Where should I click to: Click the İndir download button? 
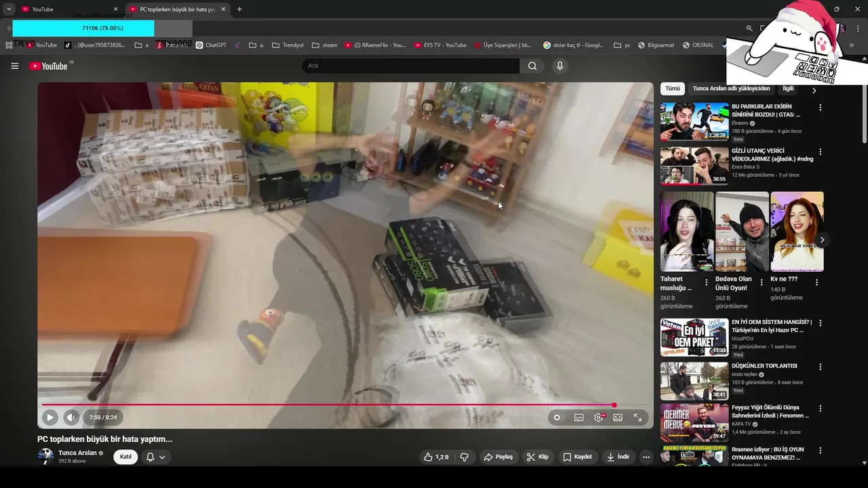(x=618, y=457)
